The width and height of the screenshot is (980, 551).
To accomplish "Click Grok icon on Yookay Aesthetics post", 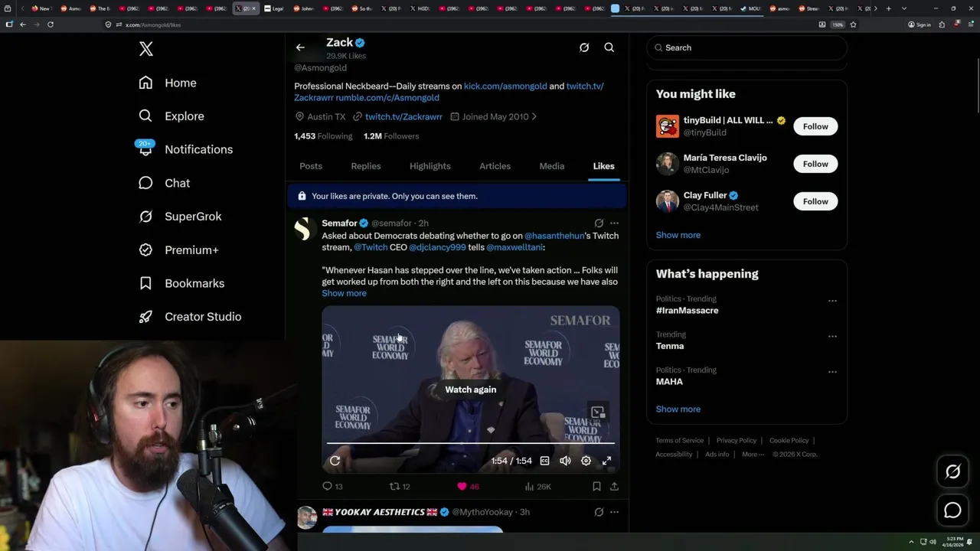I will [599, 512].
